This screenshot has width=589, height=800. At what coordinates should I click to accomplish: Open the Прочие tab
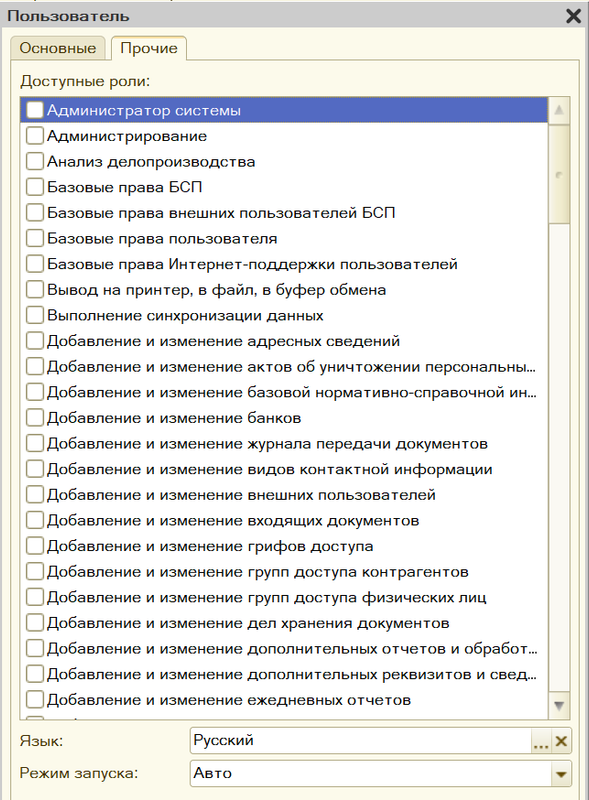pyautogui.click(x=149, y=48)
